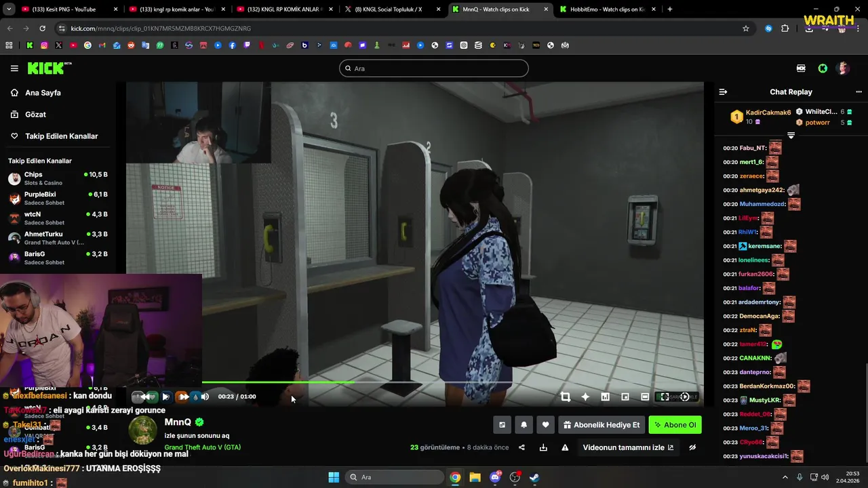
Task: Open the player settings gear
Action: [685, 397]
